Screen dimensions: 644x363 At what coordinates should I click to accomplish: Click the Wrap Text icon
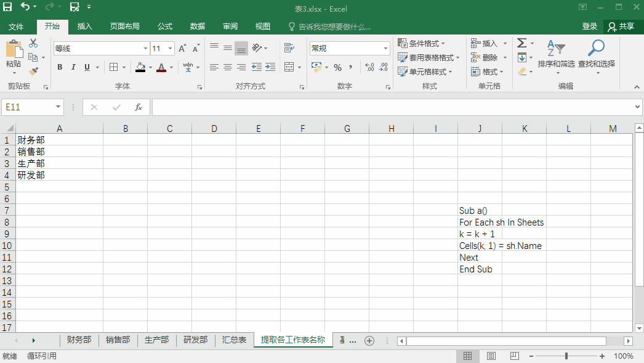coord(289,48)
